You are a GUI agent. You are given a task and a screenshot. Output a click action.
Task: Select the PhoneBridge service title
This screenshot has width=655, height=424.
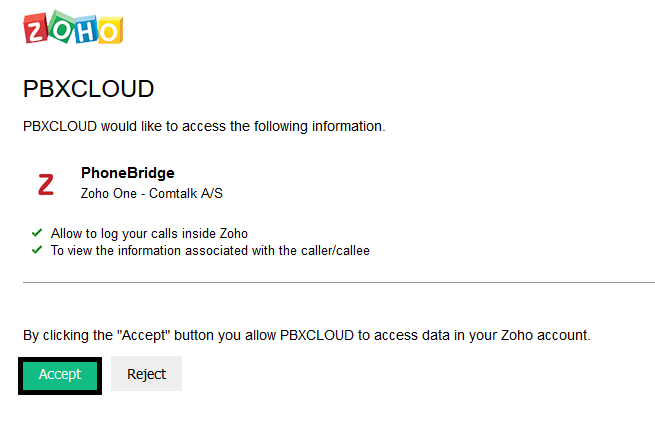[128, 174]
